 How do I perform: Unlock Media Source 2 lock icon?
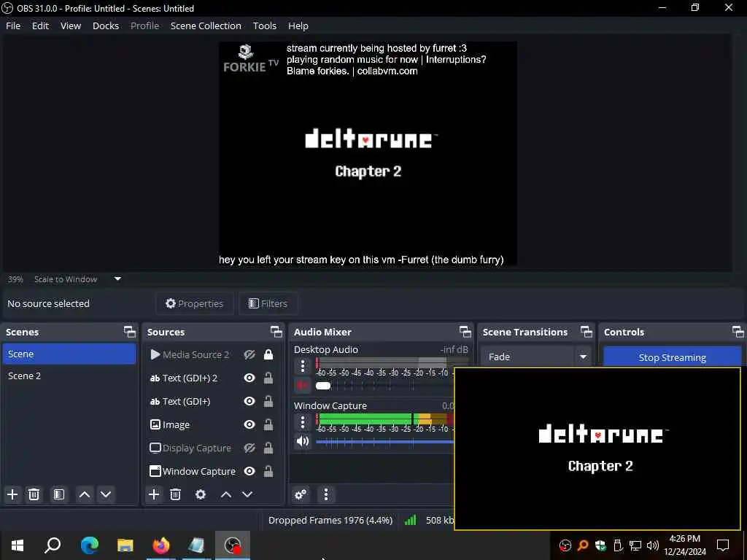[268, 355]
